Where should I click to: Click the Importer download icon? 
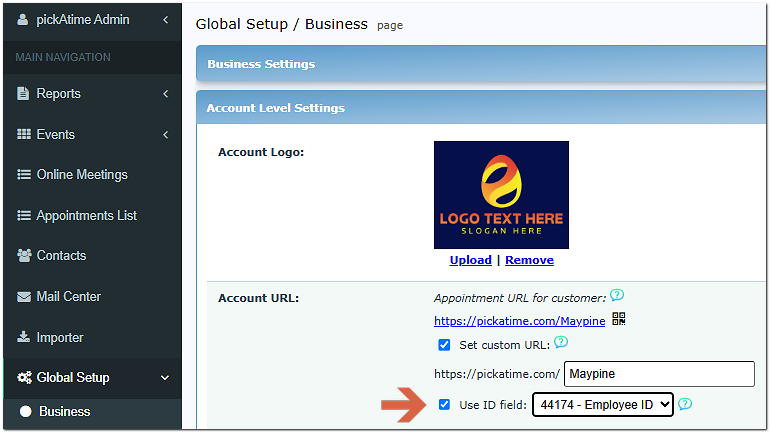[23, 337]
